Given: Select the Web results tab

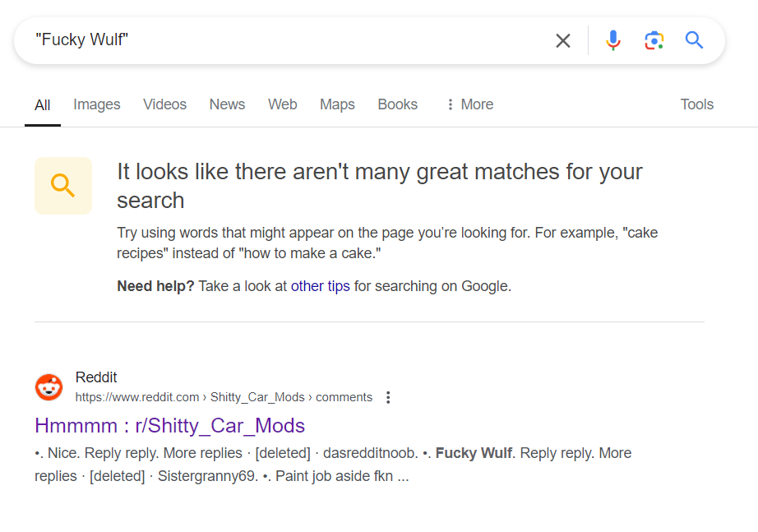Looking at the screenshot, I should click(282, 104).
